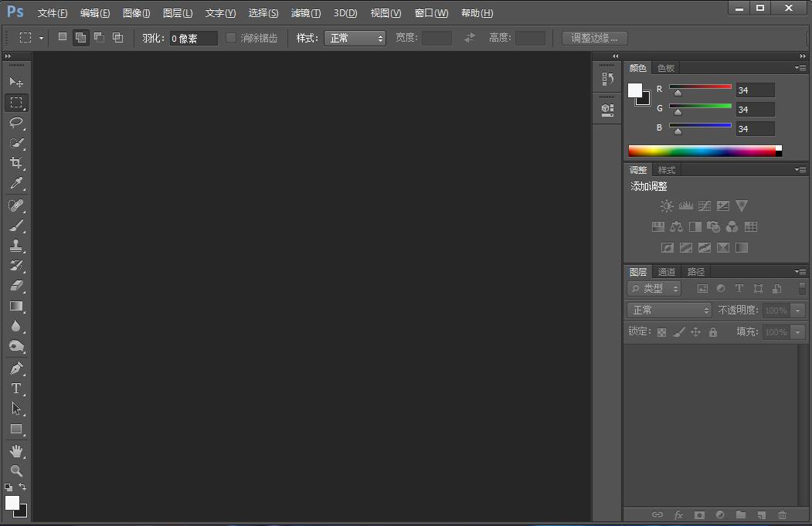Add a Brightness/Contrast adjustment
This screenshot has height=526, width=812.
[667, 206]
